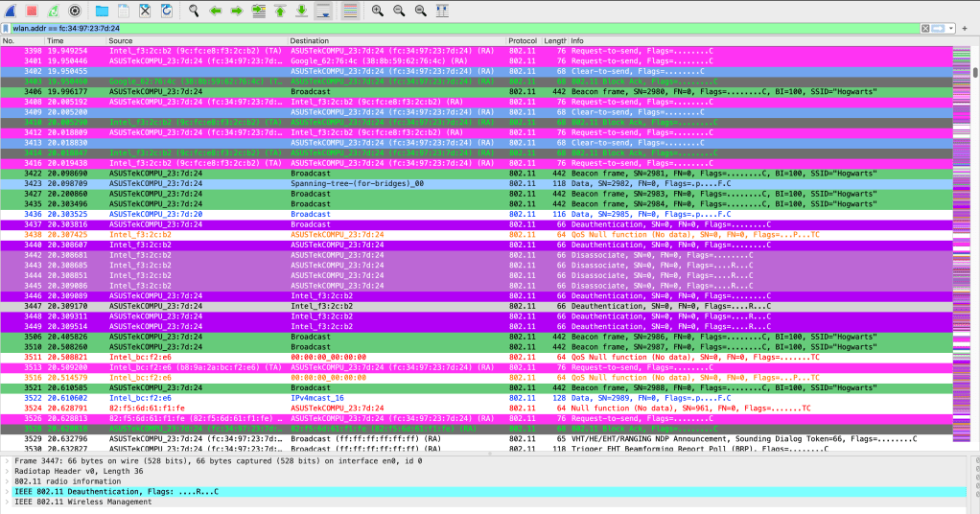Sort packets by the Protocol column header

[x=523, y=41]
